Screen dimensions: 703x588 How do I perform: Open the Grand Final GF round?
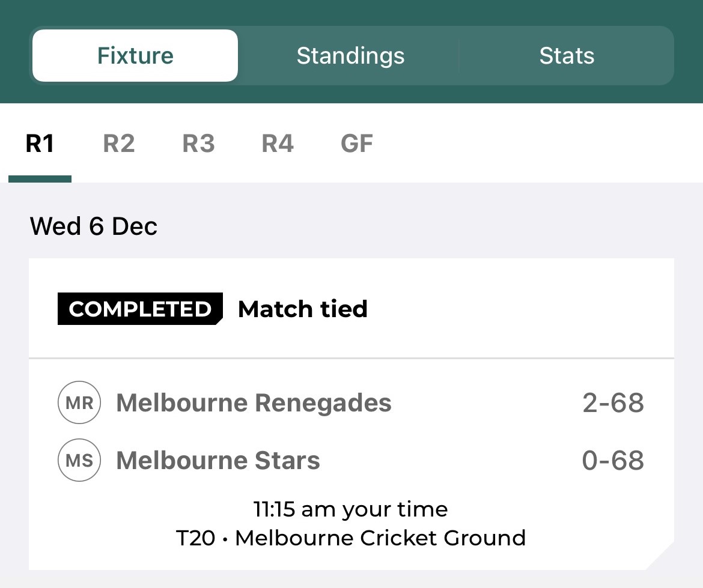[356, 143]
